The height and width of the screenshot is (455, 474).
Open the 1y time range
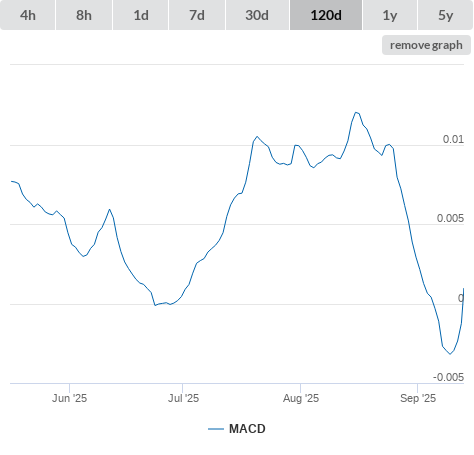coord(390,15)
